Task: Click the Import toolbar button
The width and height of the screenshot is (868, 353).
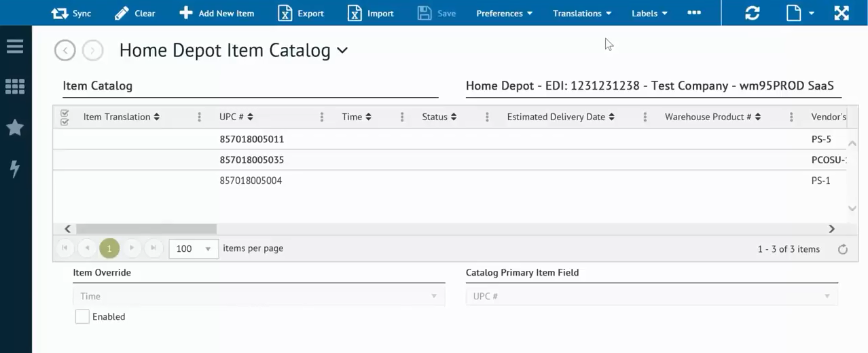Action: tap(371, 13)
